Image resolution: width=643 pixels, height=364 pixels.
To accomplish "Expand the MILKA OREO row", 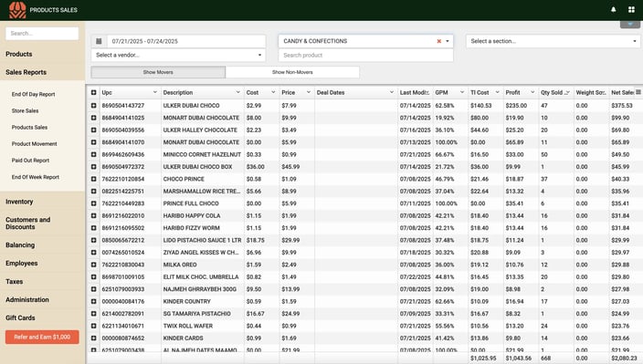I will pos(93,265).
